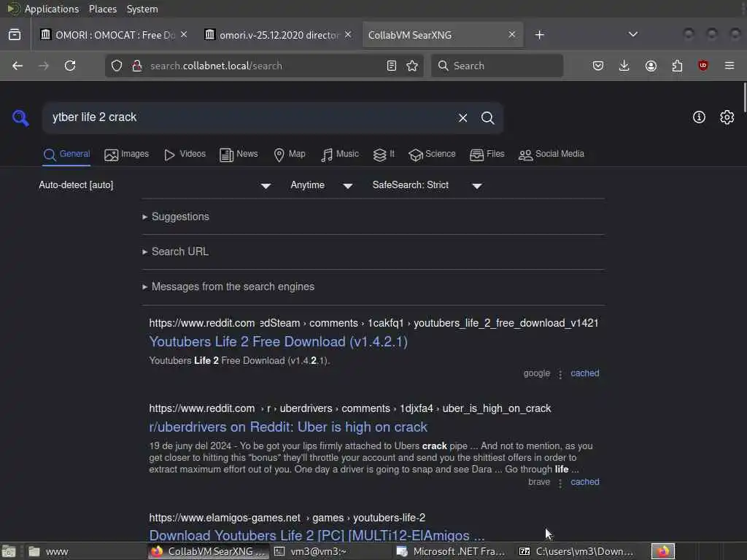Open the Firefox downloads panel
The height and width of the screenshot is (560, 747).
(x=624, y=66)
